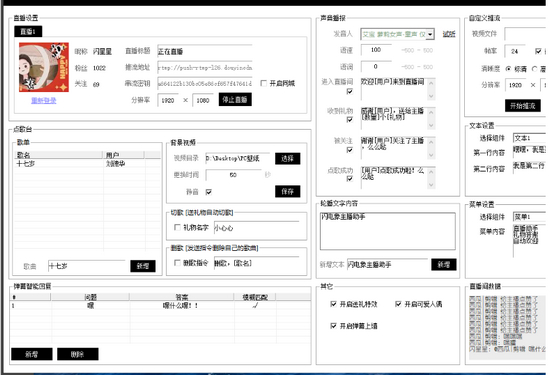Click the delete-song command input field
Image resolution: width=550 pixels, height=375 pixels.
point(257,263)
